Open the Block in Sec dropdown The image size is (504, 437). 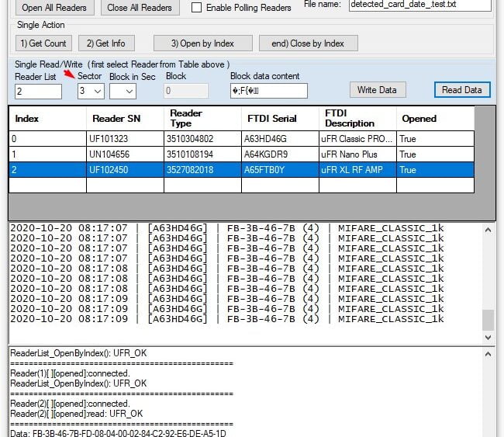[x=123, y=92]
